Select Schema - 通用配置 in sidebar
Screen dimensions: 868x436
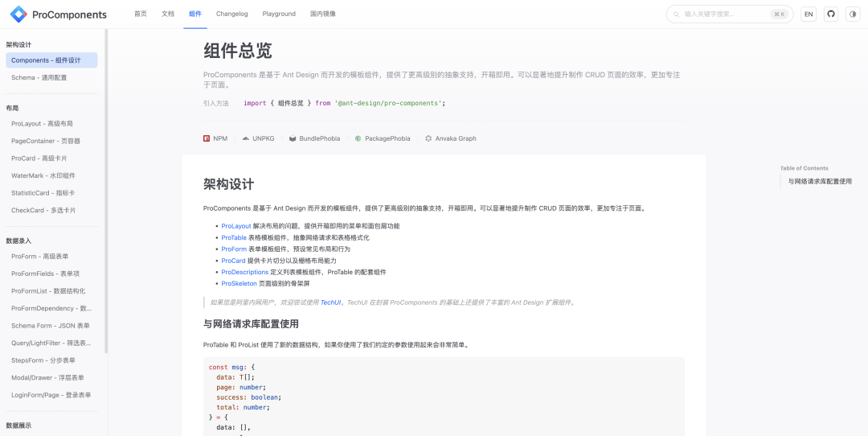(x=51, y=77)
